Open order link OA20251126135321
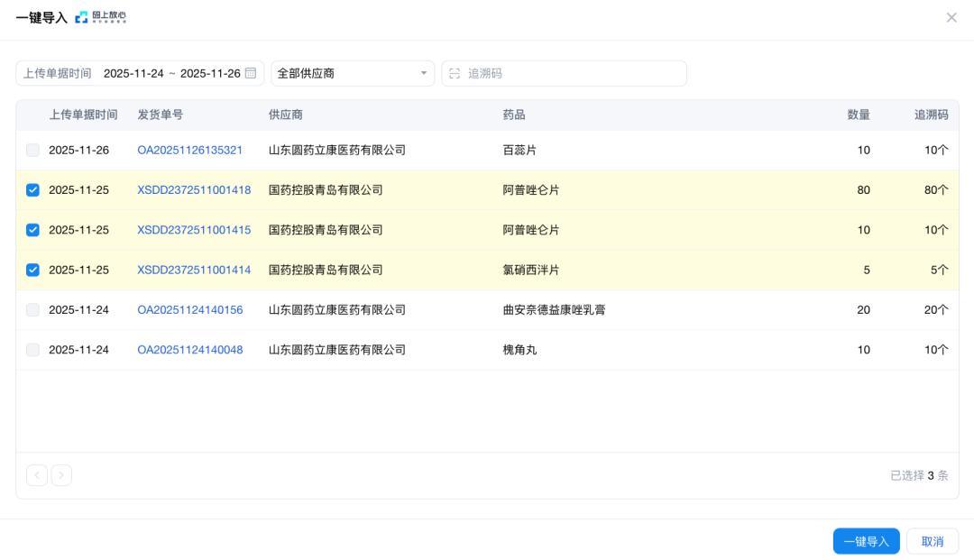This screenshot has width=974, height=560. point(189,151)
